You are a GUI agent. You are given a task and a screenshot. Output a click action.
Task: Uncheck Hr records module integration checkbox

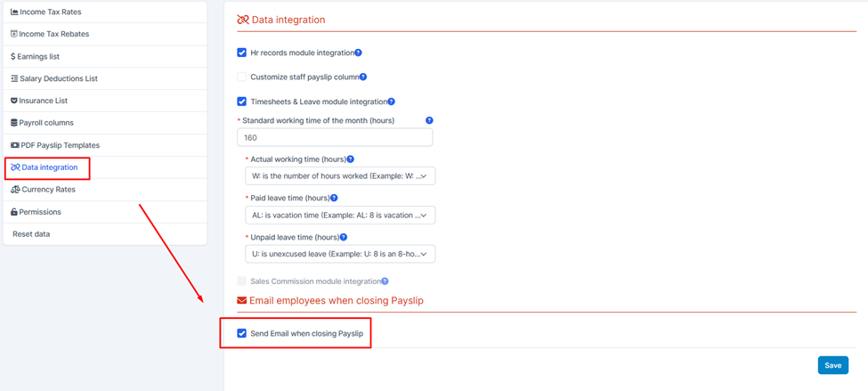pyautogui.click(x=241, y=53)
